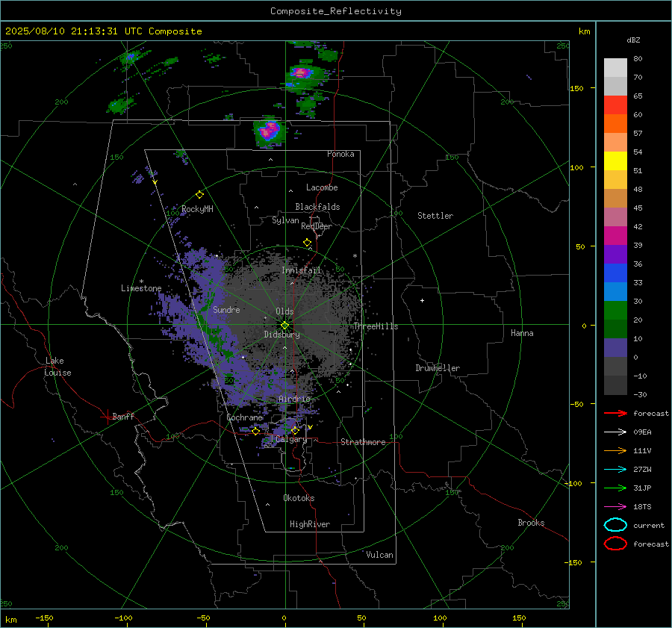The image size is (672, 628).
Task: Click the red forecast arrow in legend
Action: click(x=615, y=413)
